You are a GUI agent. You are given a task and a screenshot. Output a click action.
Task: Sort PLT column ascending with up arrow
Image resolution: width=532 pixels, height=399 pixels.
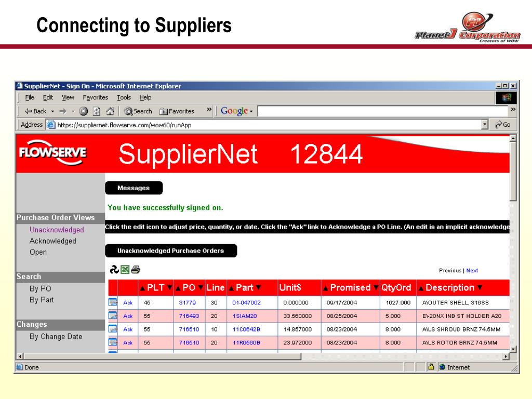142,288
